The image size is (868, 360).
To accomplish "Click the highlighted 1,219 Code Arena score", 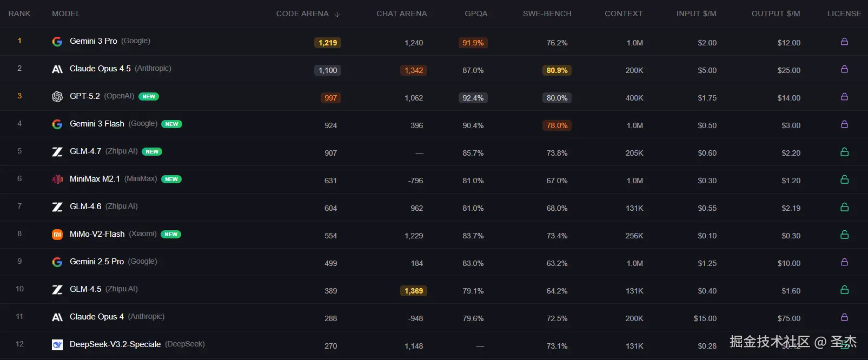I will (x=328, y=43).
